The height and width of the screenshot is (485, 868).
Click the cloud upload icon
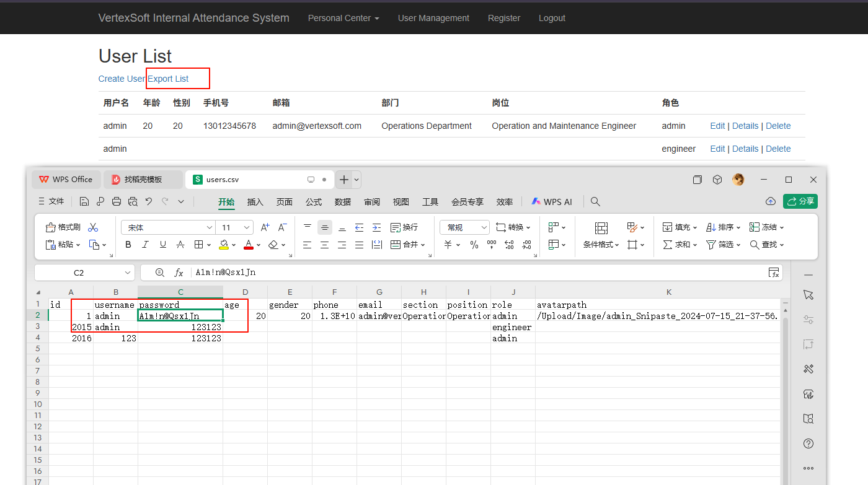tap(771, 201)
